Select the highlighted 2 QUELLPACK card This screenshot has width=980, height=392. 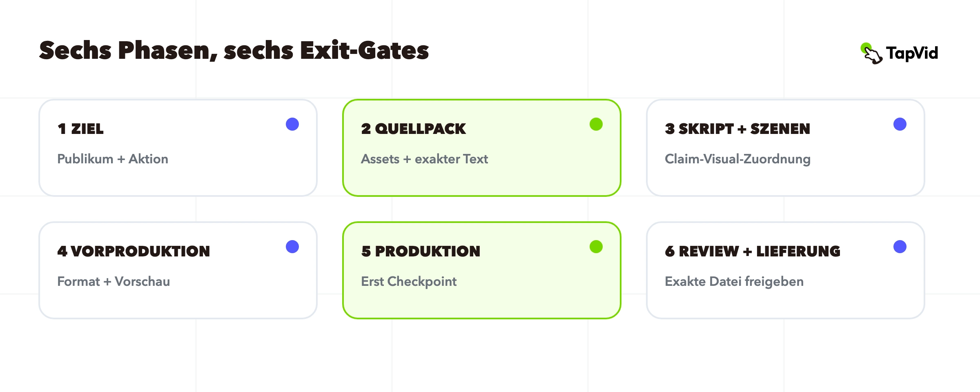click(482, 148)
